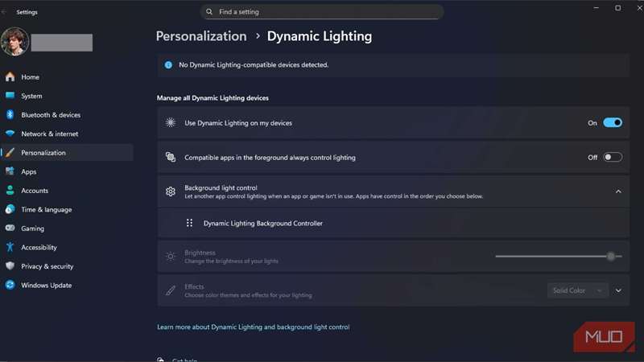Click the user profile picture
The image size is (644, 362).
[x=14, y=42]
